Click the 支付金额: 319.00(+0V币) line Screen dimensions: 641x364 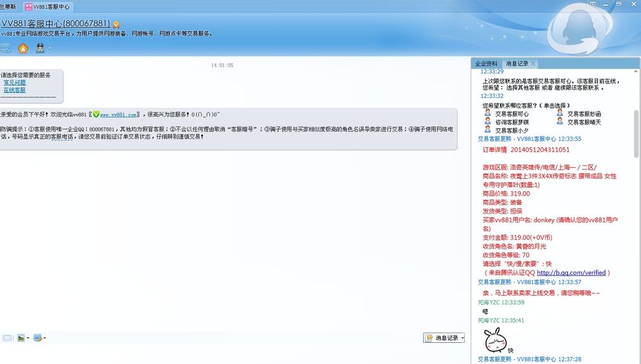pyautogui.click(x=517, y=237)
